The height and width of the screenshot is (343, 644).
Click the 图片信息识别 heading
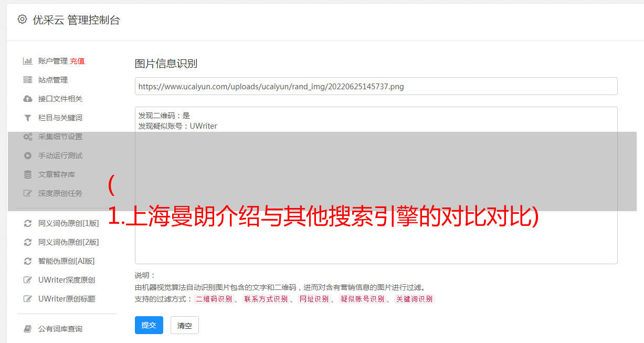(x=166, y=64)
